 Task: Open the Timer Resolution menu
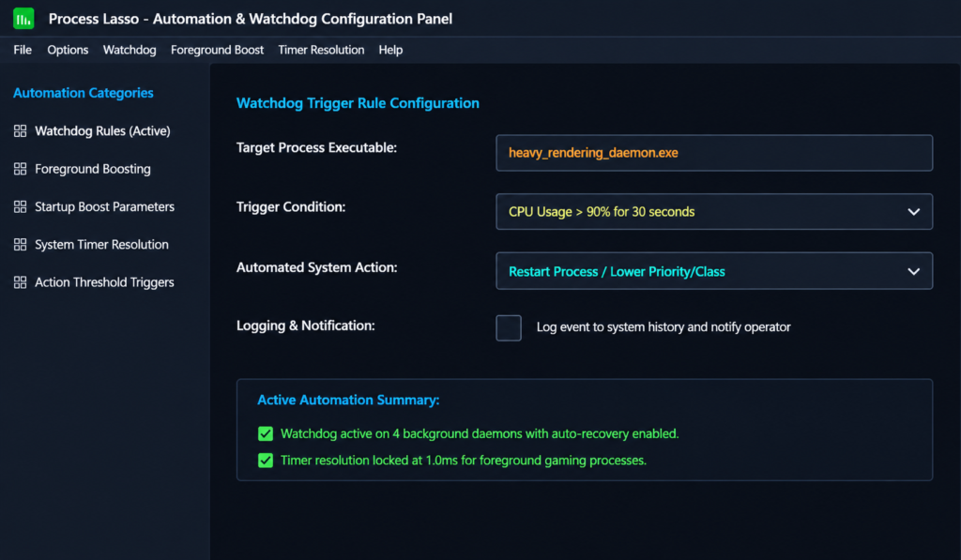coord(321,50)
